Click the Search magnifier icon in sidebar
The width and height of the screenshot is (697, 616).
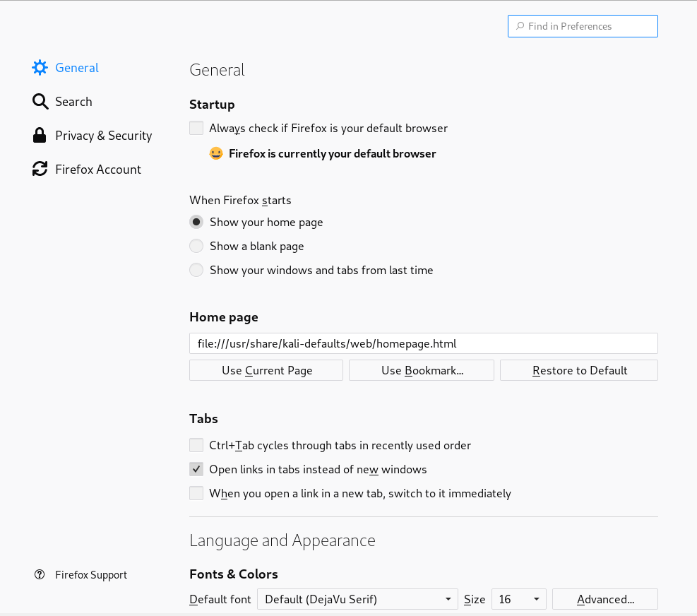click(40, 102)
